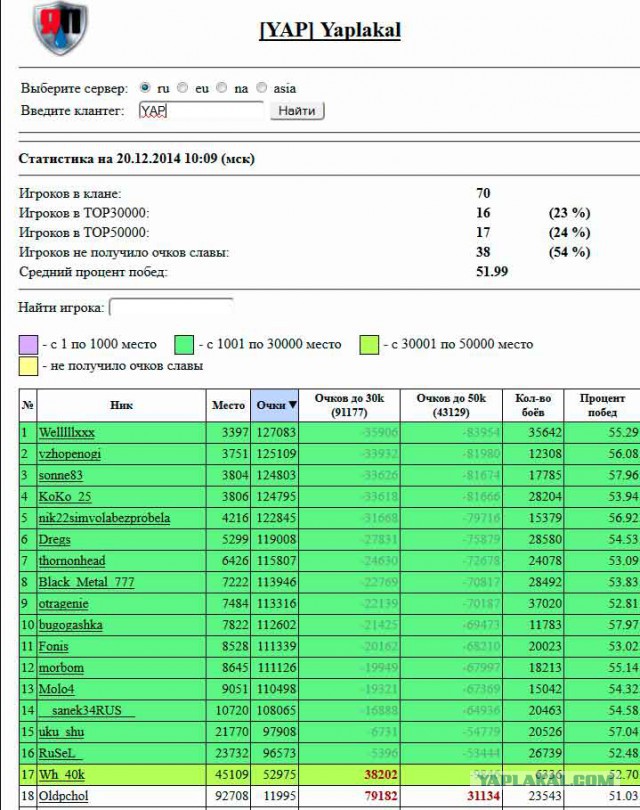
Task: Open the [YAP] Yaplakal title link
Action: tap(330, 30)
